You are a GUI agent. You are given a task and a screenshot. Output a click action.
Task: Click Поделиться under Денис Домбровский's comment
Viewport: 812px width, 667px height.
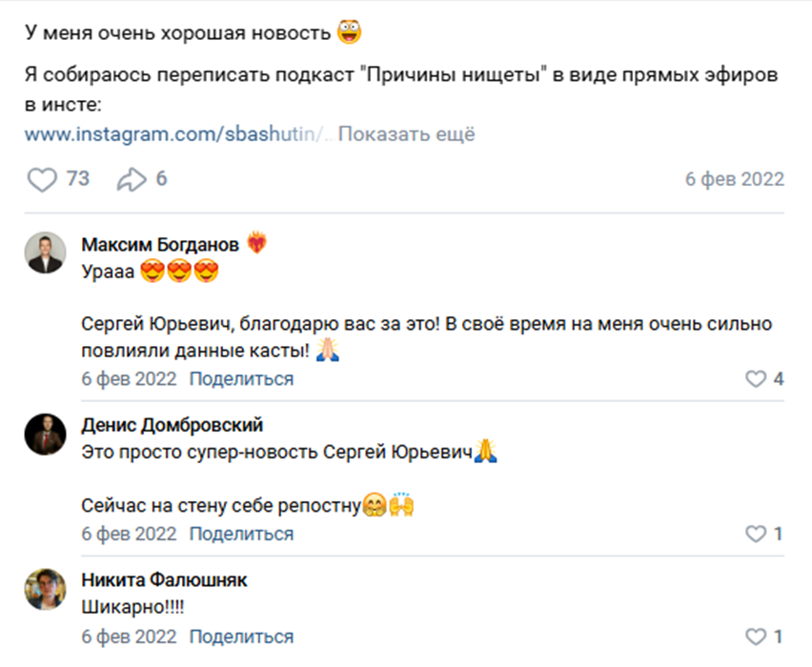241,535
